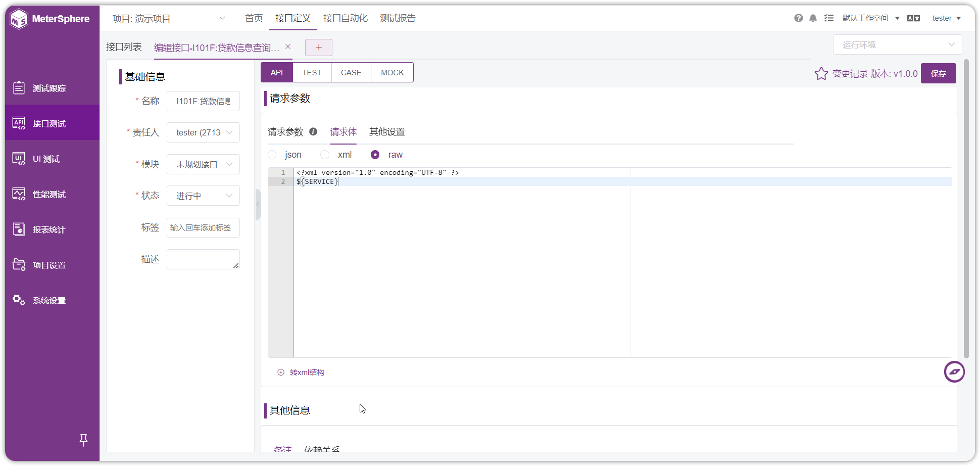Image resolution: width=980 pixels, height=466 pixels.
Task: Open the 运行环境 dropdown
Action: [x=897, y=45]
